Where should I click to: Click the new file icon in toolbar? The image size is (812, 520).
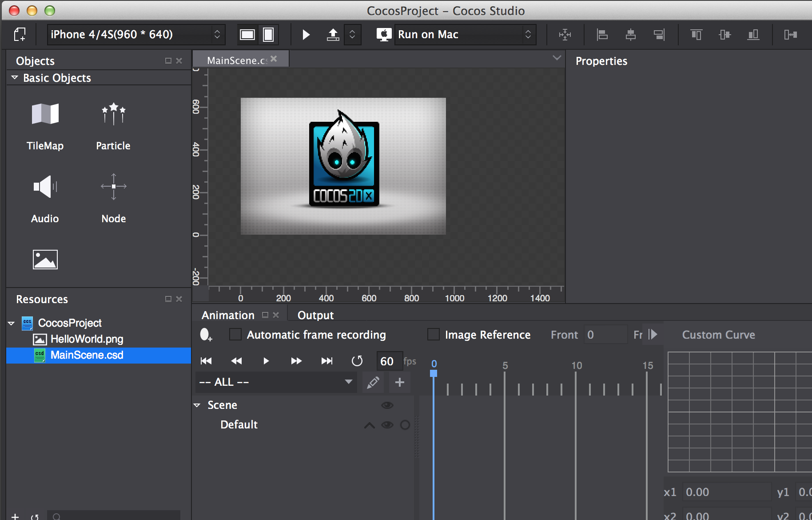20,34
